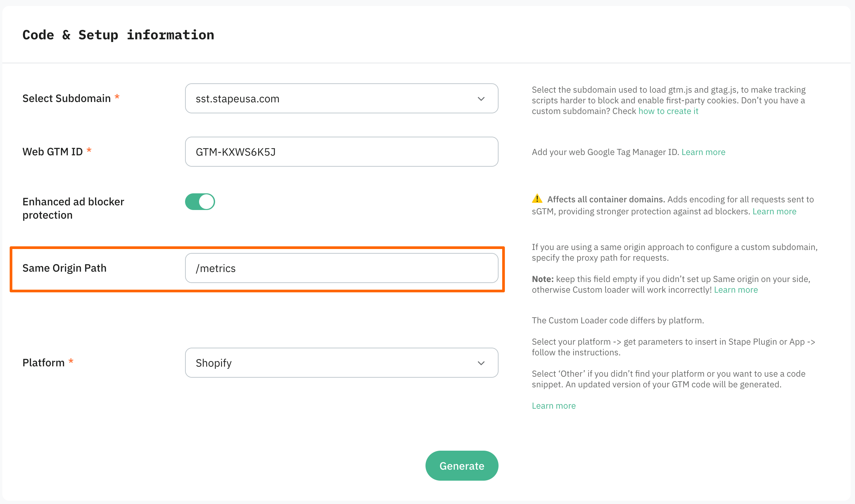Focus the Web GTM ID input field

tap(341, 152)
